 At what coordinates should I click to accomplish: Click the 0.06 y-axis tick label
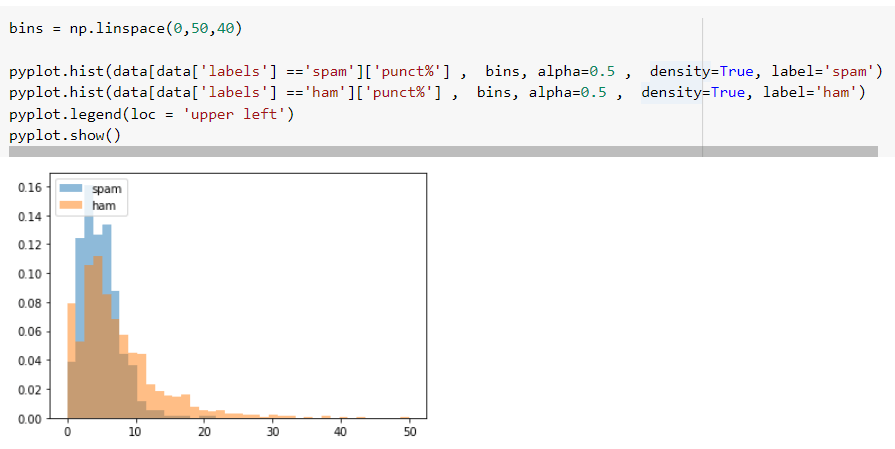click(x=30, y=332)
